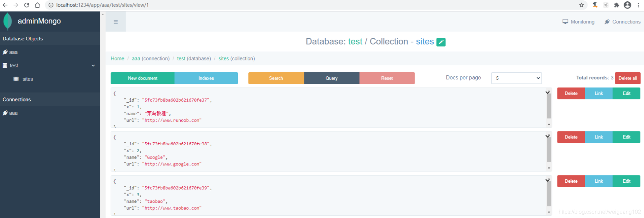Image resolution: width=644 pixels, height=218 pixels.
Task: Open Connections in the top bar
Action: point(622,22)
